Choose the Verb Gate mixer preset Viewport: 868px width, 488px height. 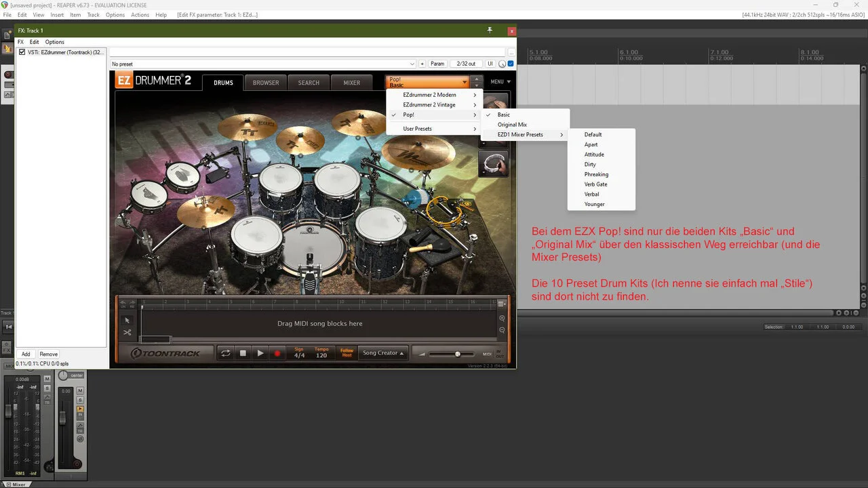[595, 184]
